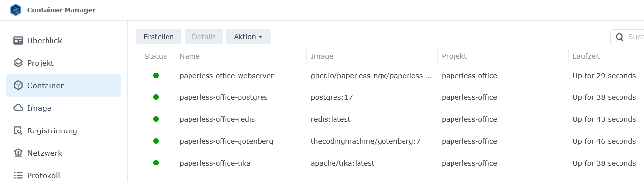The image size is (644, 182).
Task: Select the paperless-office-redis container row
Action: (x=390, y=119)
